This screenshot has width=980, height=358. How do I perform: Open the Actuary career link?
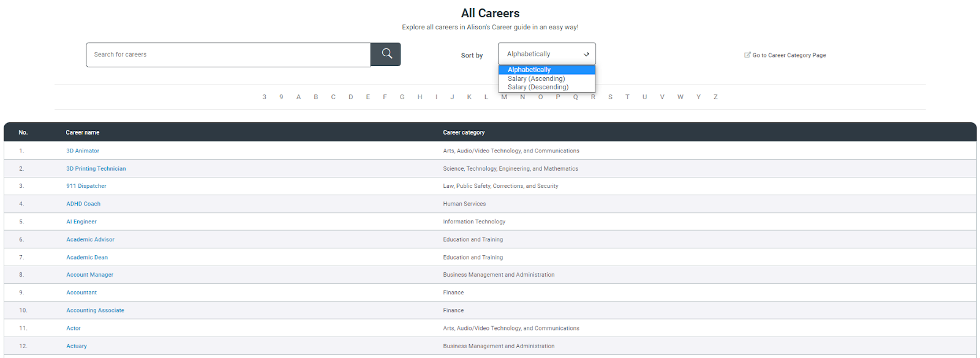click(77, 346)
